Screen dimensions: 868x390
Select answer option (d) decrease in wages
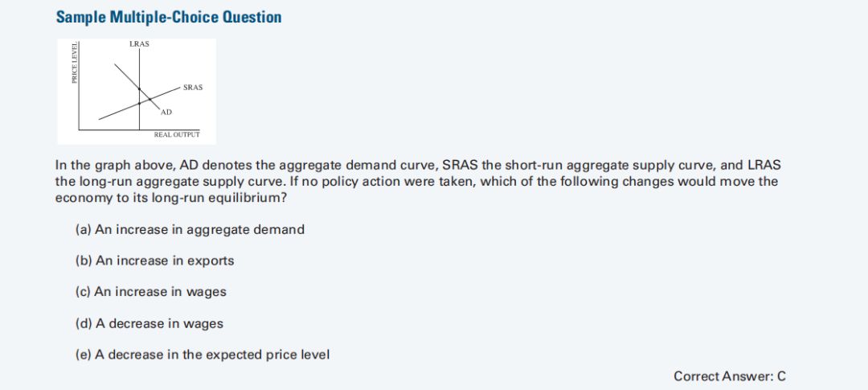[149, 323]
